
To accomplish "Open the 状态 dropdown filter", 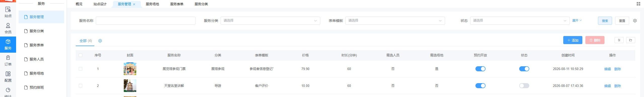I will coord(520,21).
